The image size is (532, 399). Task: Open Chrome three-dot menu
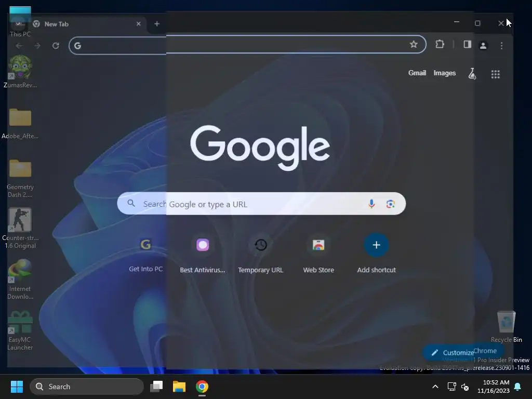point(501,45)
